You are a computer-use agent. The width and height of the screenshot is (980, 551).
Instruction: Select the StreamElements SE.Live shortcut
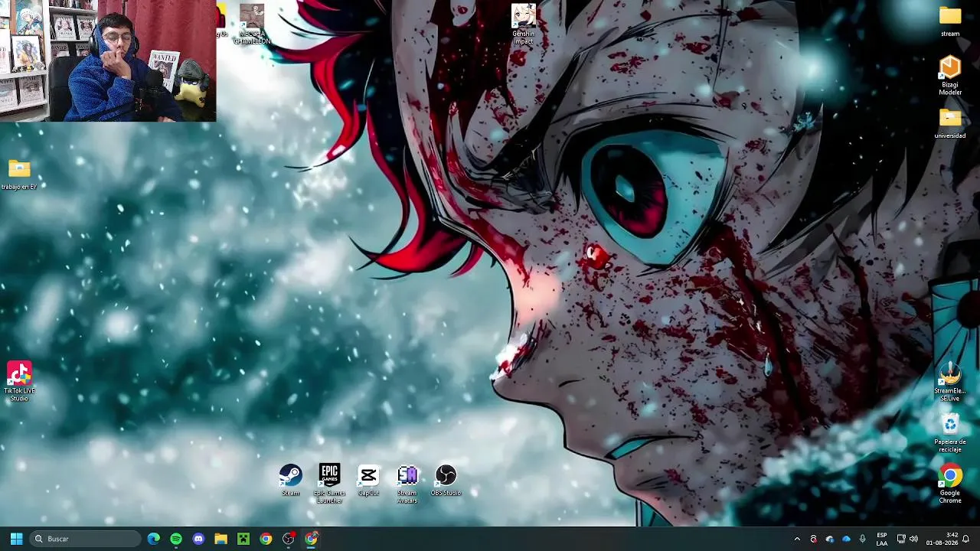click(x=950, y=381)
